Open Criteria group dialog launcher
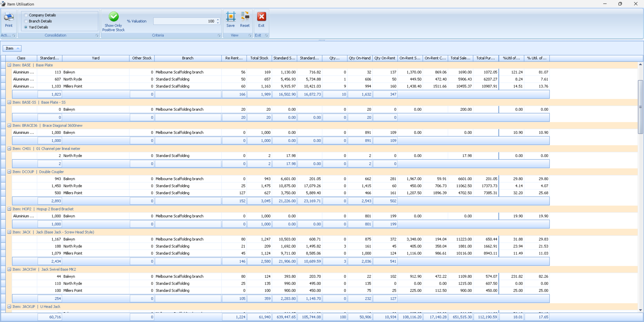 tap(219, 35)
